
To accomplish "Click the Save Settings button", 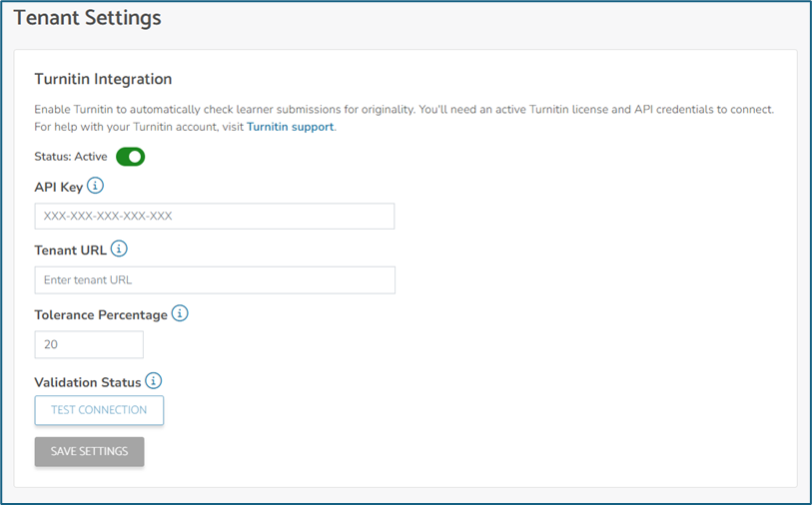I will [x=89, y=451].
